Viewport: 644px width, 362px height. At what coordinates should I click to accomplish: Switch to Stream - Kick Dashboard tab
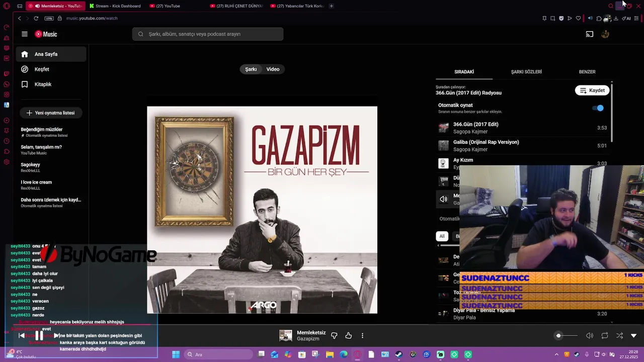[115, 6]
